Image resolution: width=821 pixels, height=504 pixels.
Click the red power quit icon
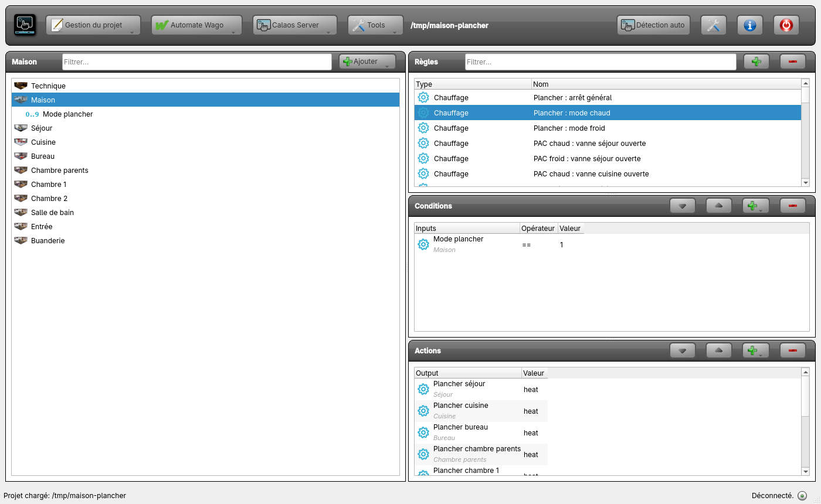(x=786, y=25)
